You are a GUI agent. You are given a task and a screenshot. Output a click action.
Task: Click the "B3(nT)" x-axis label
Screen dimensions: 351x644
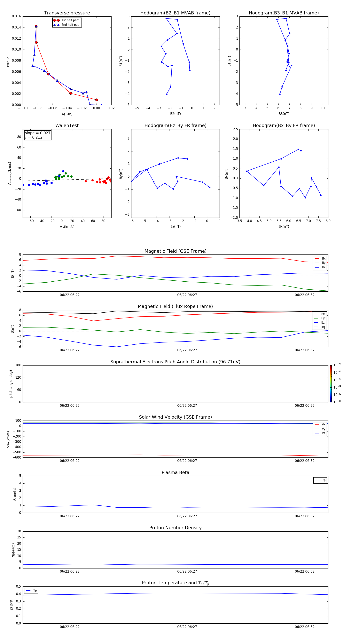pyautogui.click(x=284, y=114)
